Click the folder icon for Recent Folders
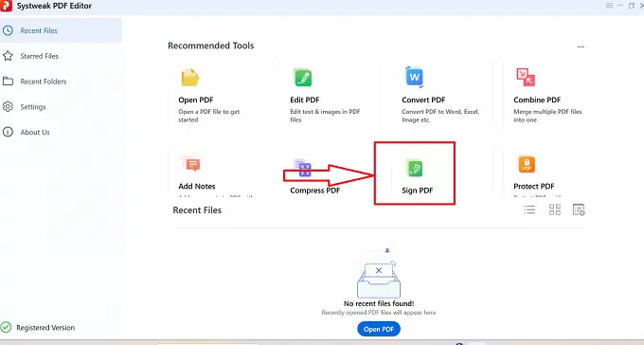The width and height of the screenshot is (644, 345). coord(8,81)
